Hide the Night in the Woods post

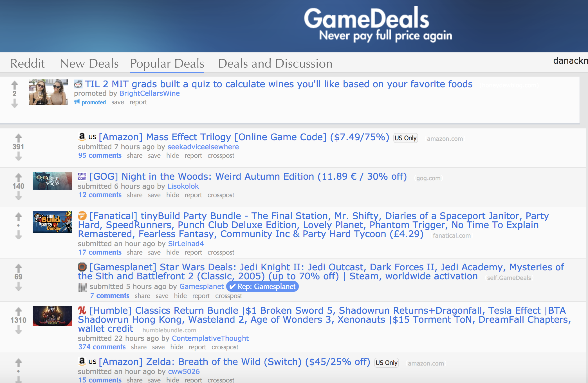click(x=172, y=195)
